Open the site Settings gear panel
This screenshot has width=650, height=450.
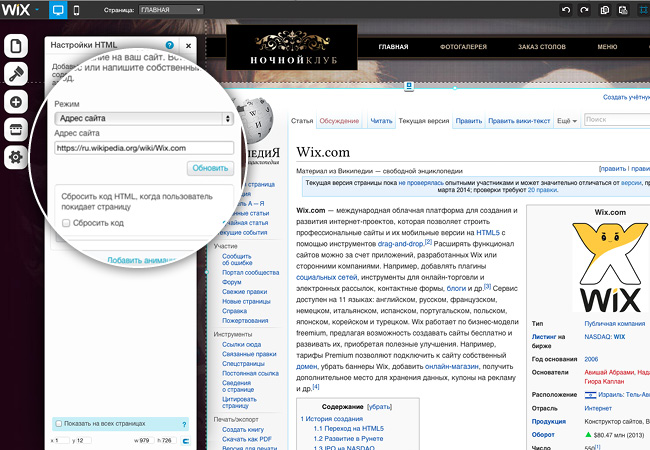coord(16,157)
